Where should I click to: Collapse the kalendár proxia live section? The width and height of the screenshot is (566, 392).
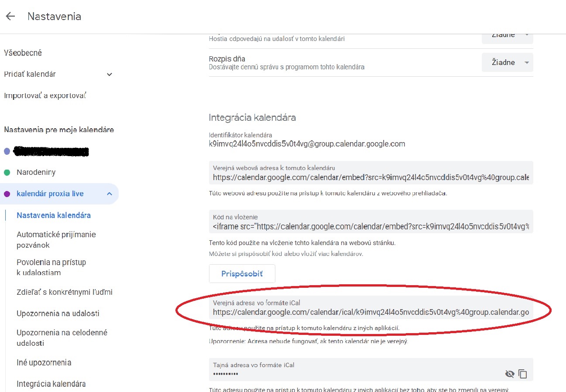pos(110,194)
